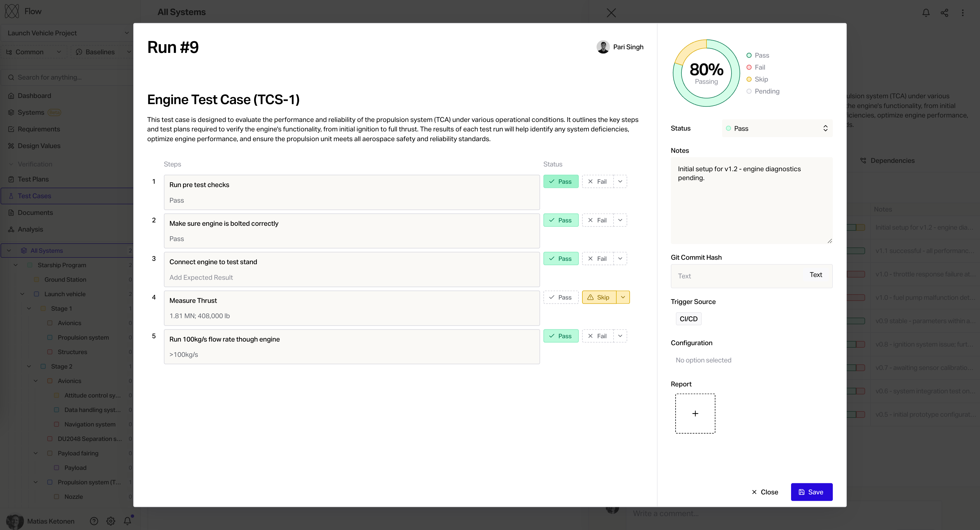Viewport: 980px width, 530px height.
Task: Click the Flow logo icon
Action: (11, 11)
